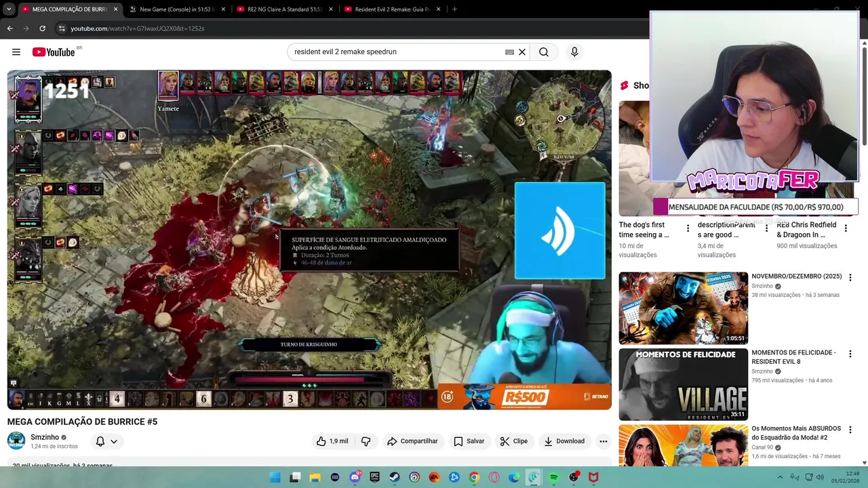The width and height of the screenshot is (868, 488).
Task: Open Microsoft Edge from the taskbar
Action: [514, 477]
